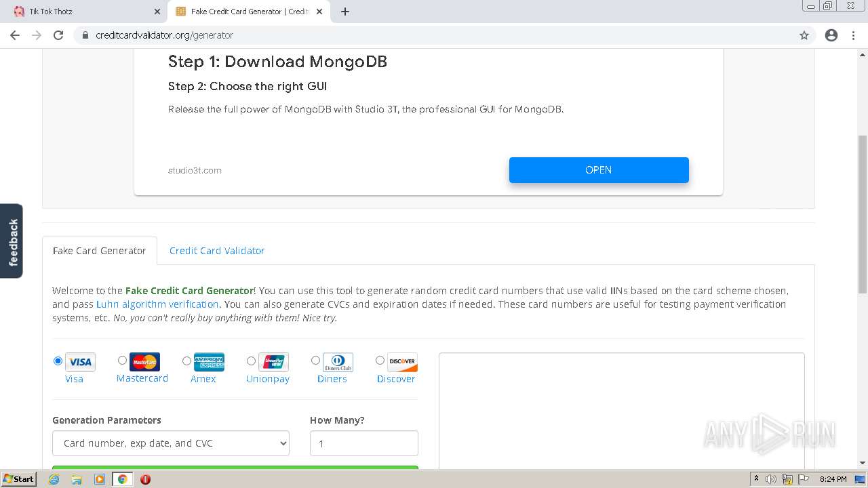Select the Diners radio button
The width and height of the screenshot is (868, 488).
pos(315,361)
